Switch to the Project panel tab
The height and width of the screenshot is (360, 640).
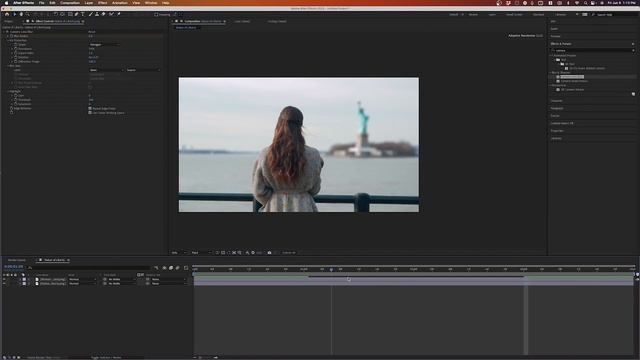tap(9, 21)
